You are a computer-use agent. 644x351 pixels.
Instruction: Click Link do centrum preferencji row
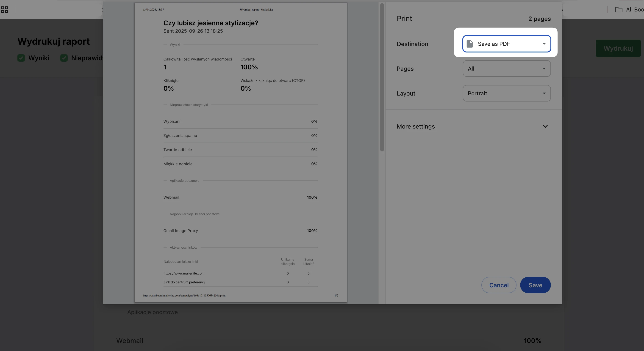[184, 282]
